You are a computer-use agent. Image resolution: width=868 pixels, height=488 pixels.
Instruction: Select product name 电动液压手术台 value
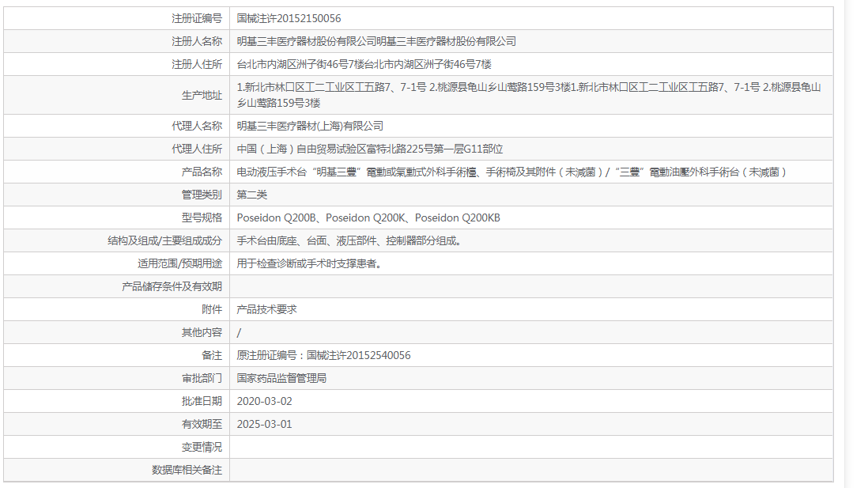coord(511,172)
